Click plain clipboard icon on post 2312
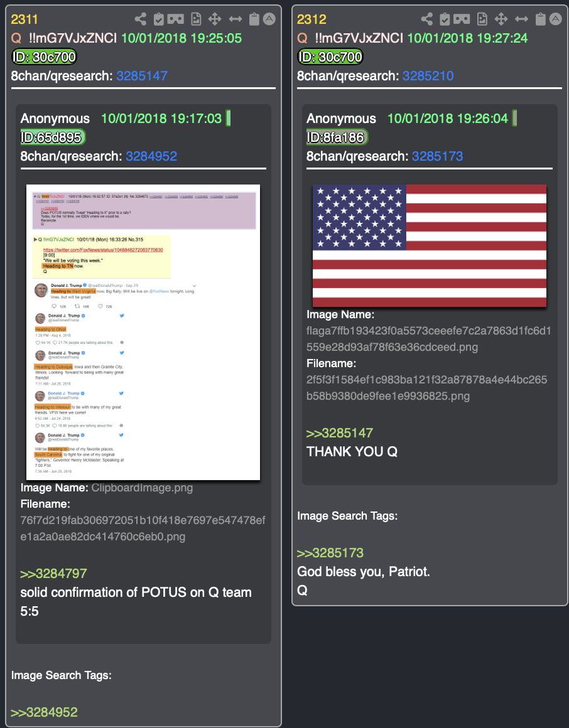 (540, 19)
